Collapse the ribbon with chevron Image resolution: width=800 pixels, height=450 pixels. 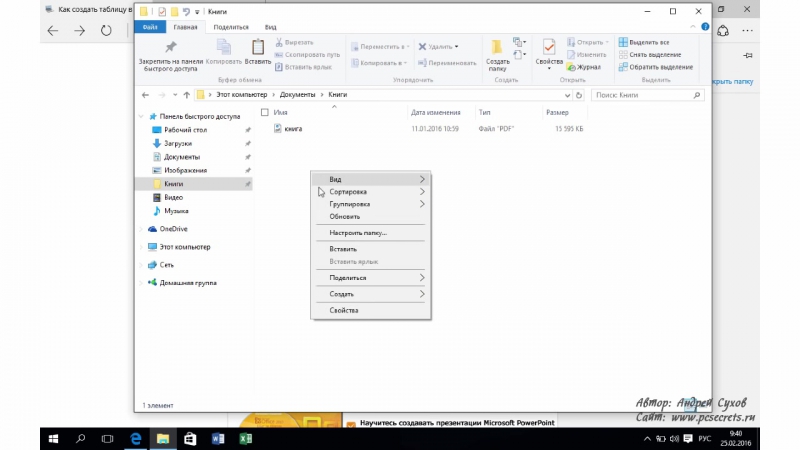coord(693,27)
